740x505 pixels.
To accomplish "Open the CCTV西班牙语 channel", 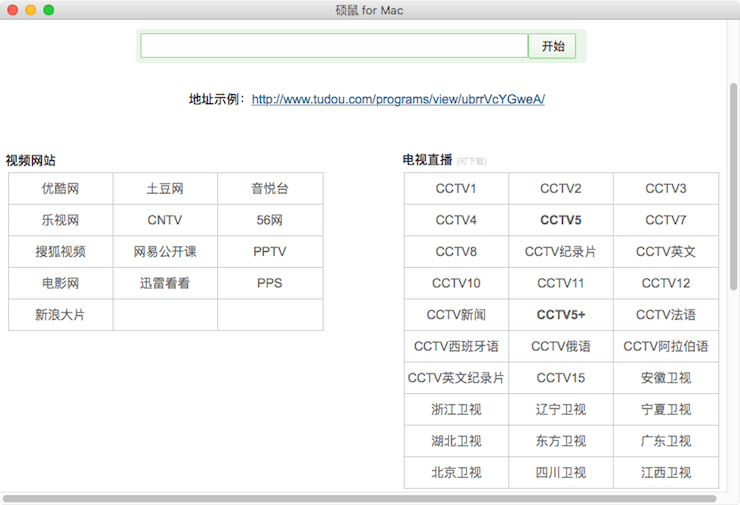I will [456, 346].
